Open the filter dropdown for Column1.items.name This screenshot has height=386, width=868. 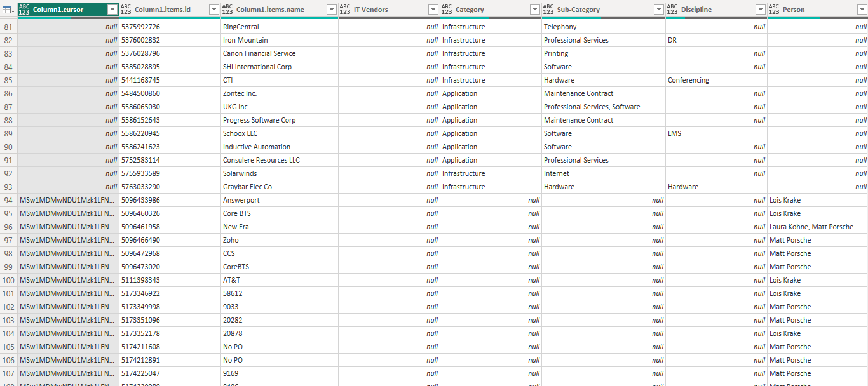point(331,10)
